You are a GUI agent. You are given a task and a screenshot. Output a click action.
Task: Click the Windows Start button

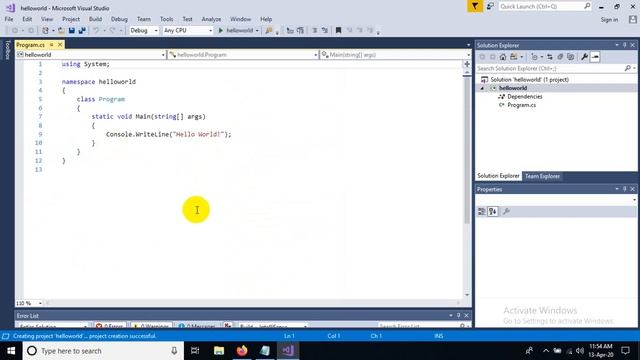pos(11,351)
